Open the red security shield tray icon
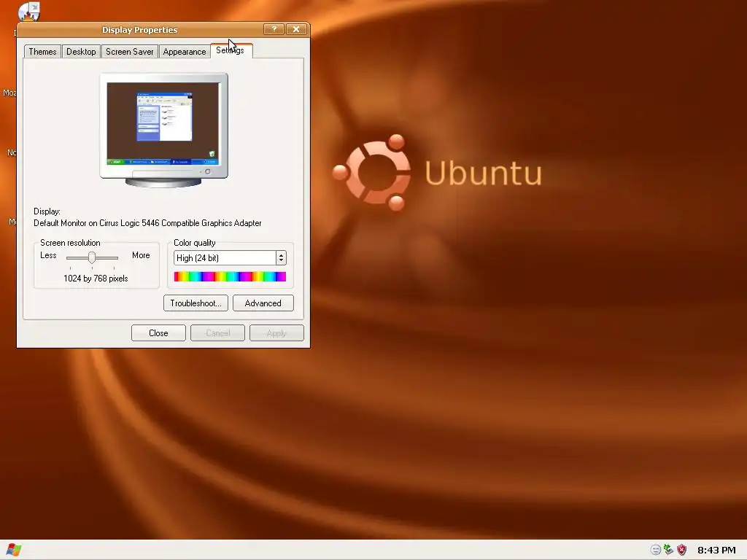Viewport: 747px width, 560px height. point(682,550)
